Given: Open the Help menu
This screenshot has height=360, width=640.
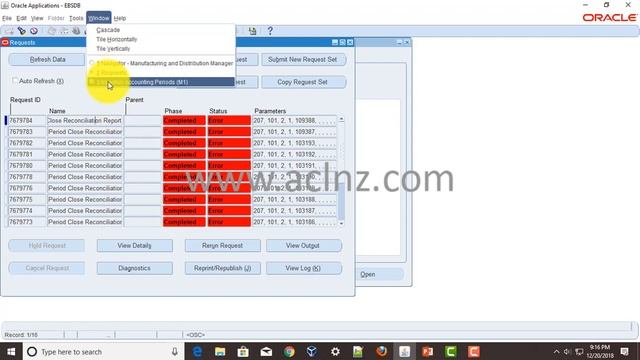Looking at the screenshot, I should click(x=120, y=18).
